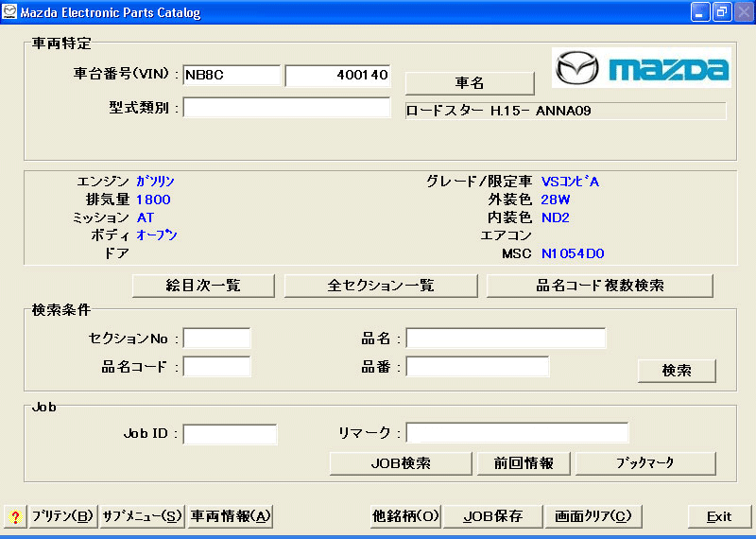Focus the VIN model field NB8C

232,76
